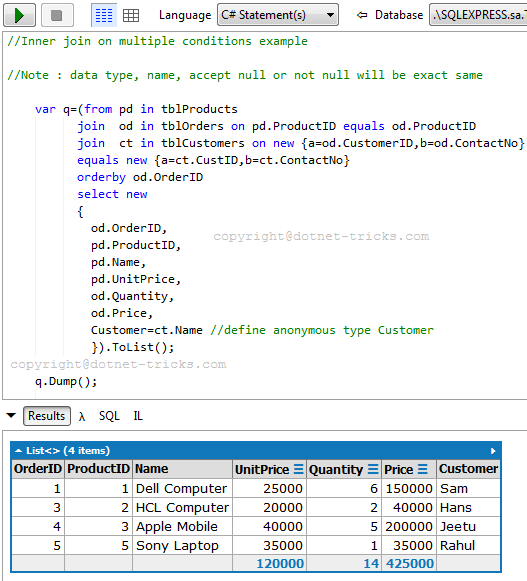527x581 pixels.
Task: Select the Apple Mobile cell
Action: point(182,527)
